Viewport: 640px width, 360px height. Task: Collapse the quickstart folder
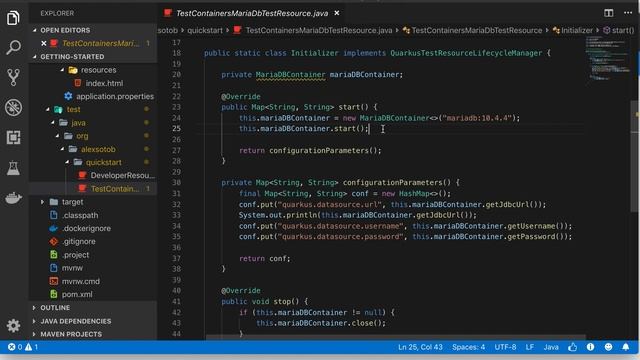(67, 162)
